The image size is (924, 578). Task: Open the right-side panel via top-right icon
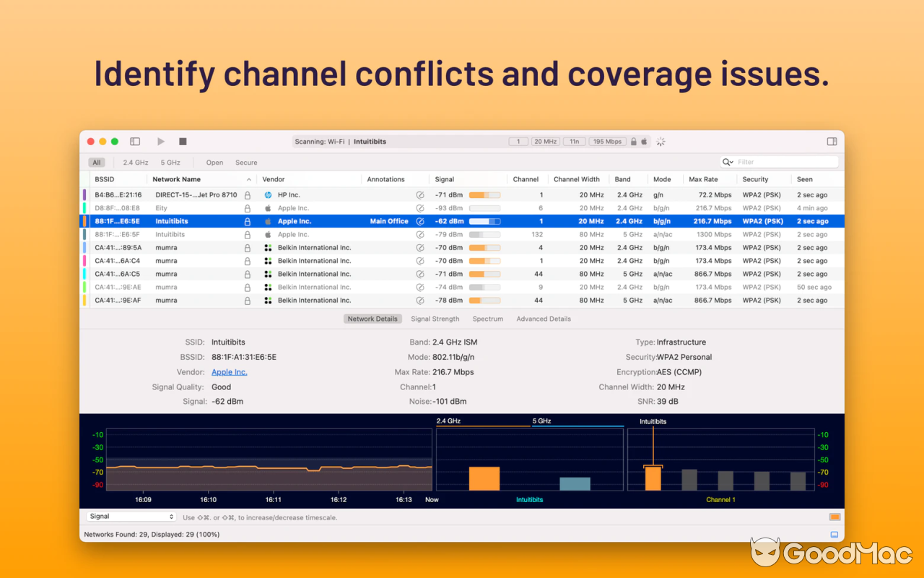[x=831, y=141]
